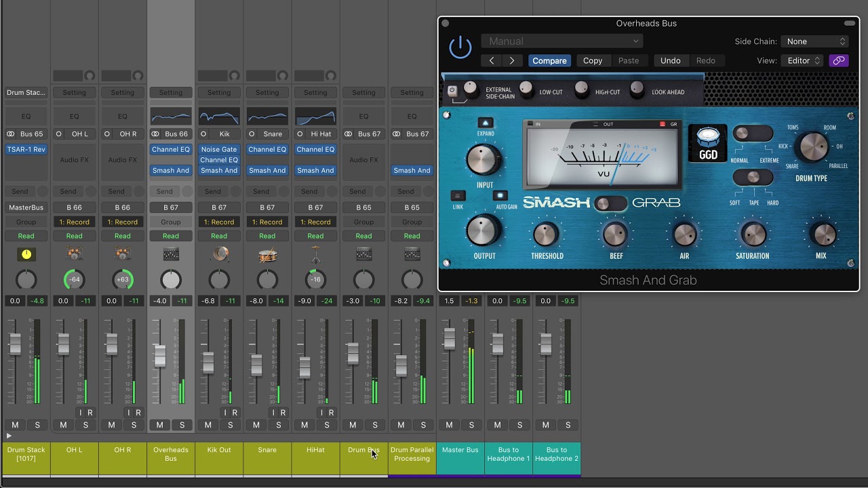
Task: Toggle solo on the Overheads Bus channel
Action: pos(182,425)
